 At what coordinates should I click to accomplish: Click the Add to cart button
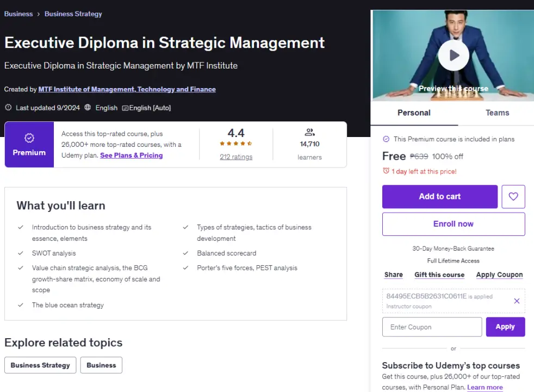(x=440, y=196)
